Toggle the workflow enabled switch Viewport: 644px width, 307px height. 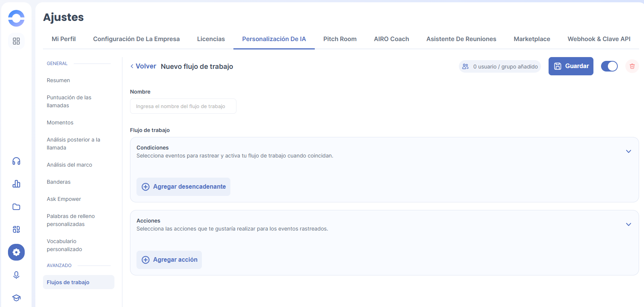(x=609, y=66)
